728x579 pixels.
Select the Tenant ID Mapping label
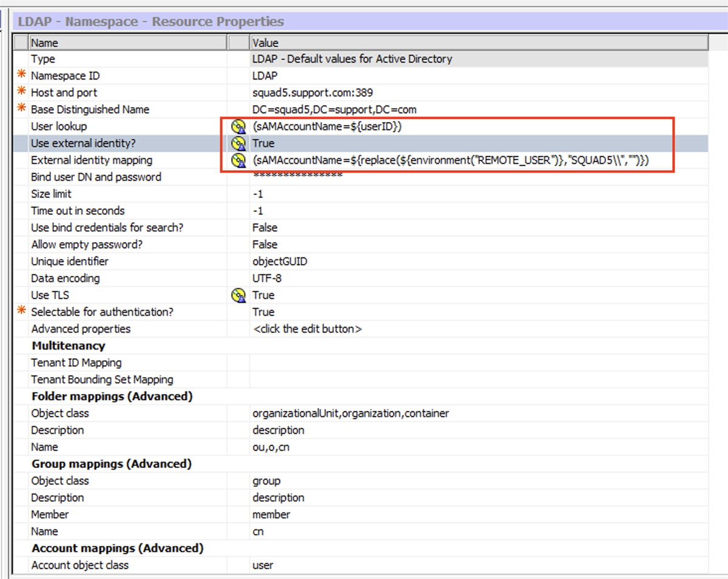76,363
